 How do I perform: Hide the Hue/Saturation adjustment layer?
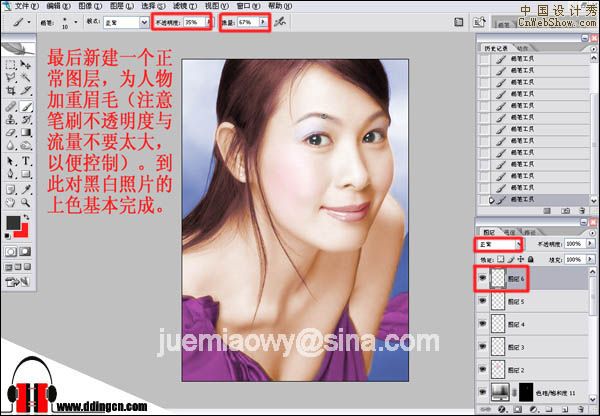pos(483,393)
